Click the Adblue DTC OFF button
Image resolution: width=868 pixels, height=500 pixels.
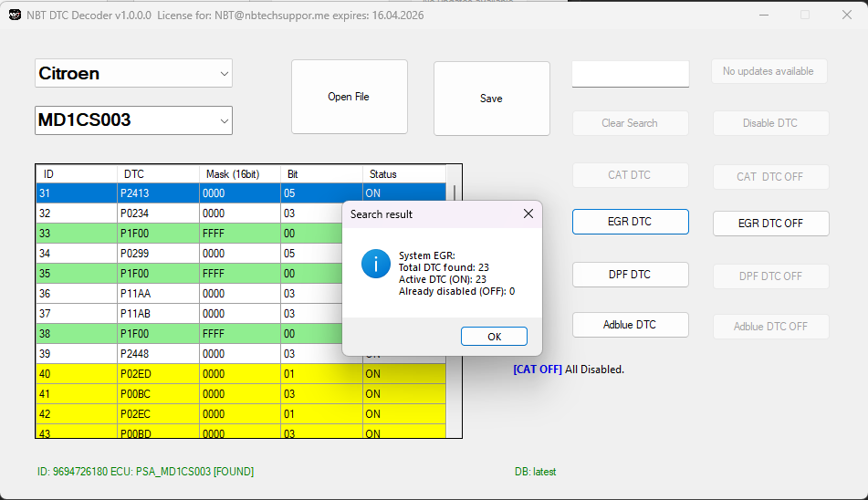pyautogui.click(x=770, y=327)
